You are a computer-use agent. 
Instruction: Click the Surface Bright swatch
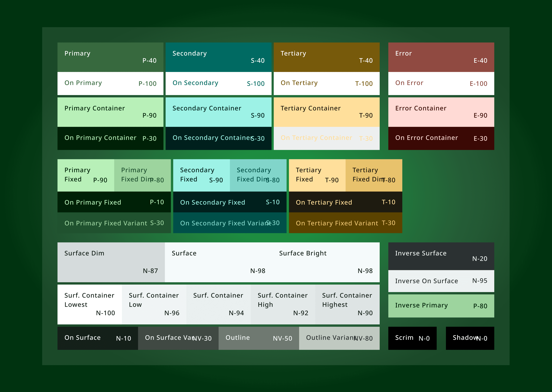coord(326,262)
